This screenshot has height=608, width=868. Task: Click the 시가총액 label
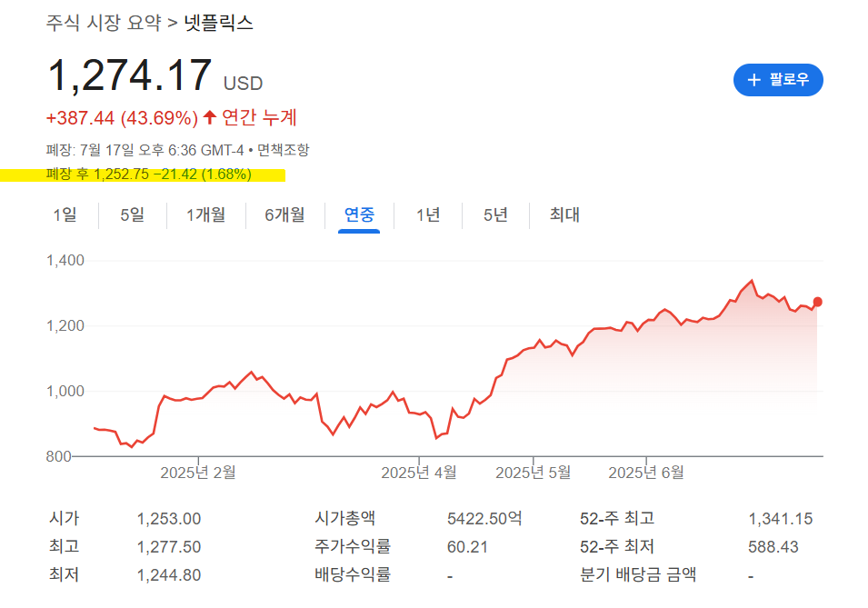point(344,518)
